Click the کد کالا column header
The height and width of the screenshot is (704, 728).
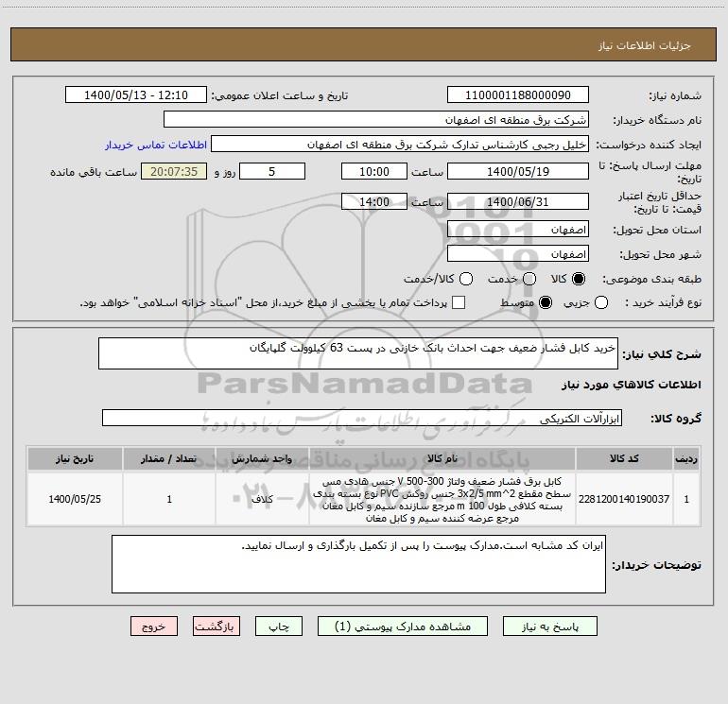[624, 458]
